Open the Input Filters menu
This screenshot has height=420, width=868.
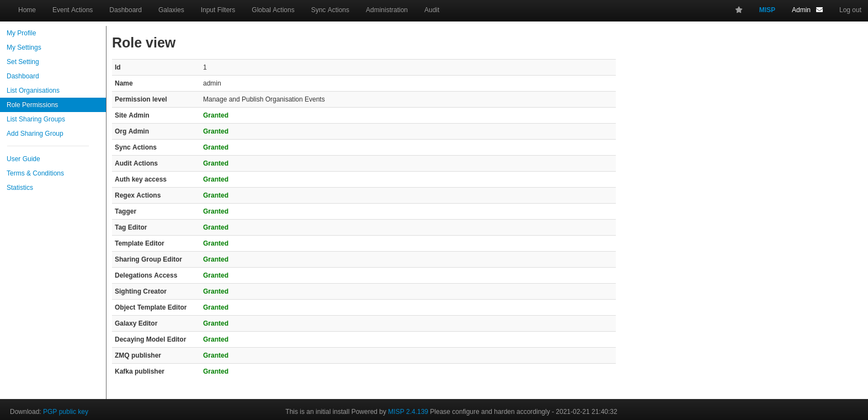point(217,10)
